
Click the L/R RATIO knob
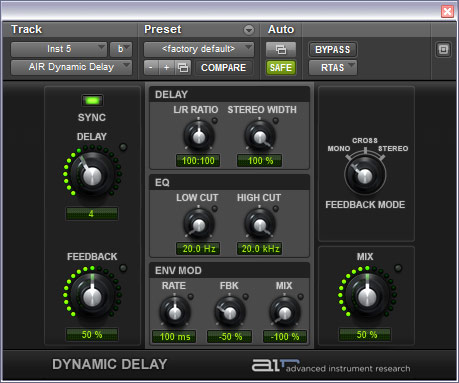[x=199, y=136]
